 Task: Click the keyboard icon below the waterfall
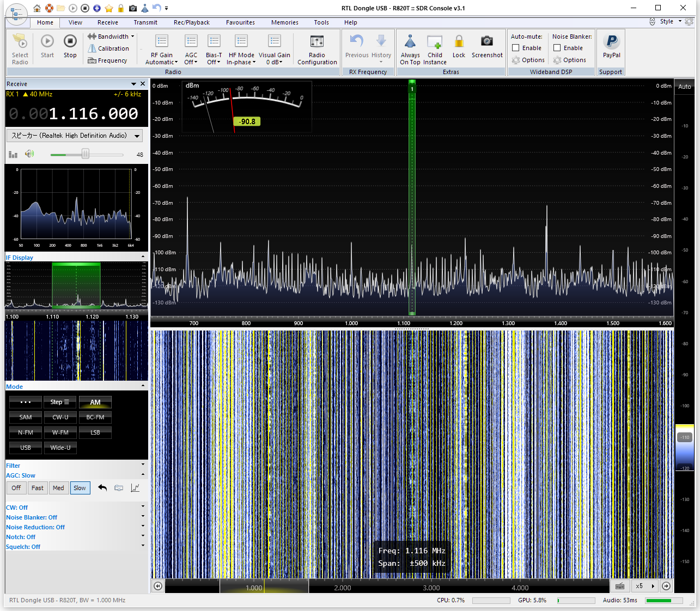pyautogui.click(x=620, y=586)
